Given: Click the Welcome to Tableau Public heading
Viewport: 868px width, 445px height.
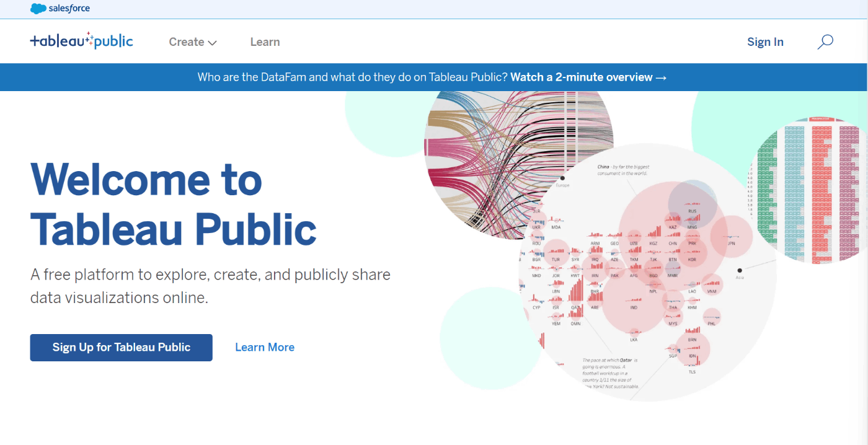Looking at the screenshot, I should pyautogui.click(x=174, y=205).
